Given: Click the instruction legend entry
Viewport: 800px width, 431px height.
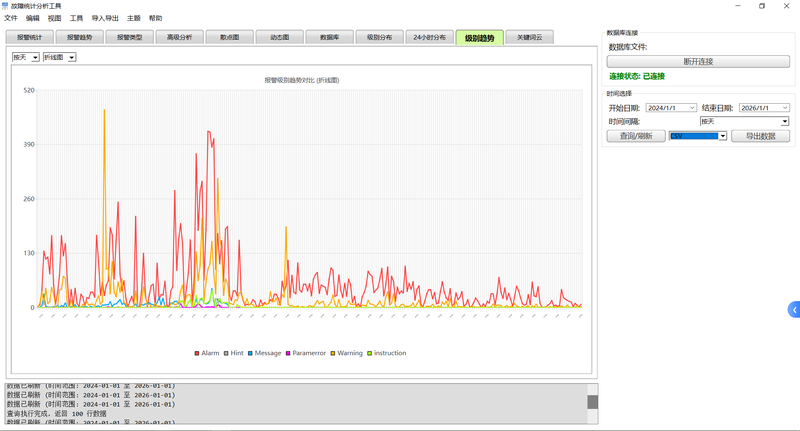Looking at the screenshot, I should click(x=387, y=353).
